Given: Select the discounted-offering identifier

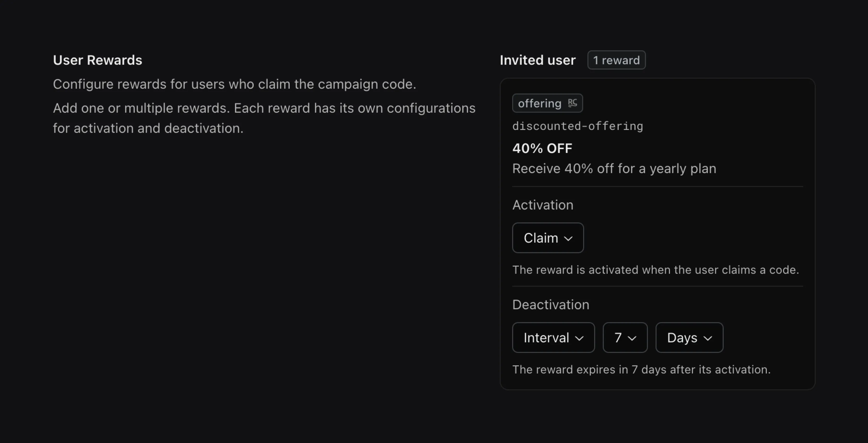Looking at the screenshot, I should click(578, 126).
